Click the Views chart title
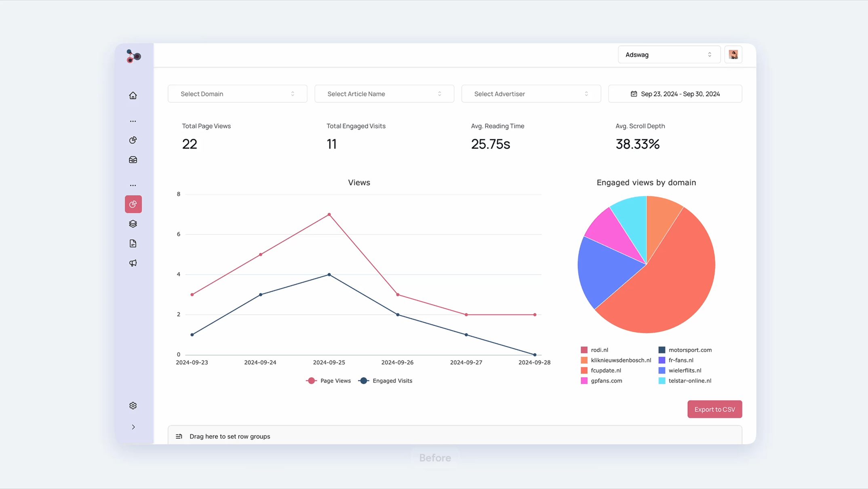 (359, 183)
